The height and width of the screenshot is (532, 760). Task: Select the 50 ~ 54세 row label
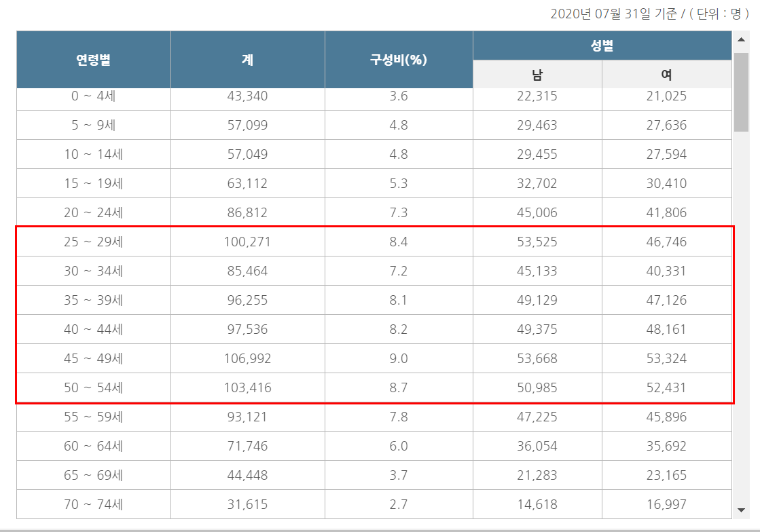pos(94,387)
